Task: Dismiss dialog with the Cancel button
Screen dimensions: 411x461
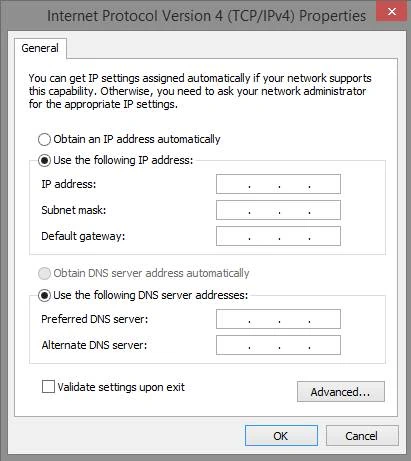Action: tap(362, 436)
